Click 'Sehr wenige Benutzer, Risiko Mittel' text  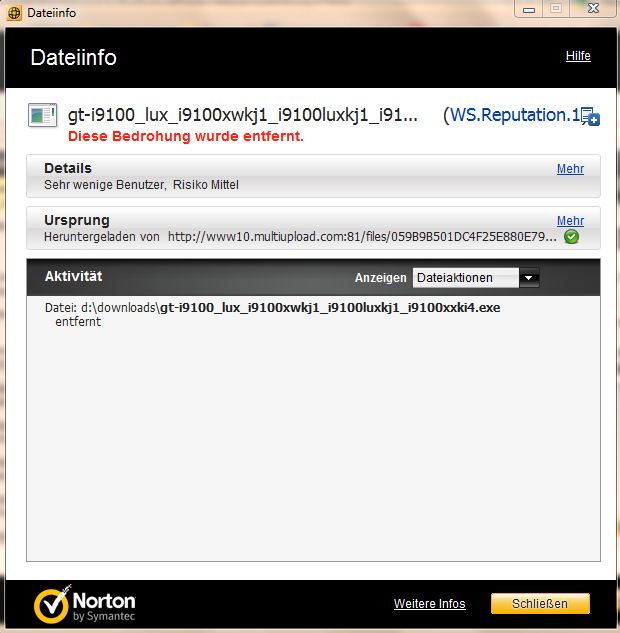[141, 185]
